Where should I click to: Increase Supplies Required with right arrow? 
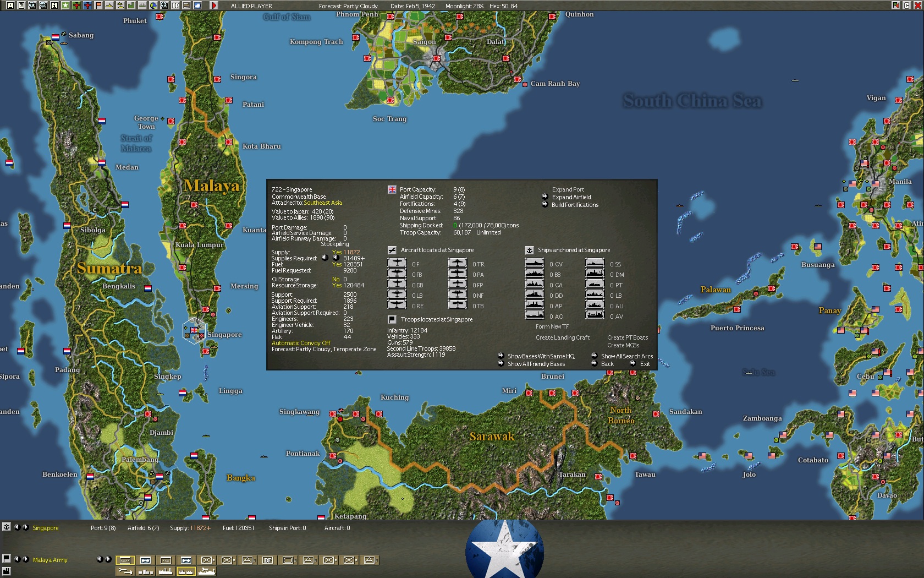point(336,258)
